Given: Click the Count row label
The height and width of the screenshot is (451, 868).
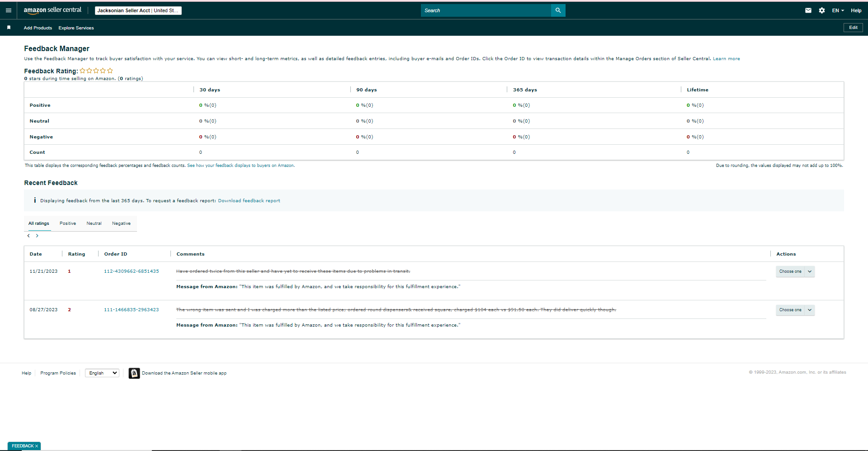Looking at the screenshot, I should 38,152.
